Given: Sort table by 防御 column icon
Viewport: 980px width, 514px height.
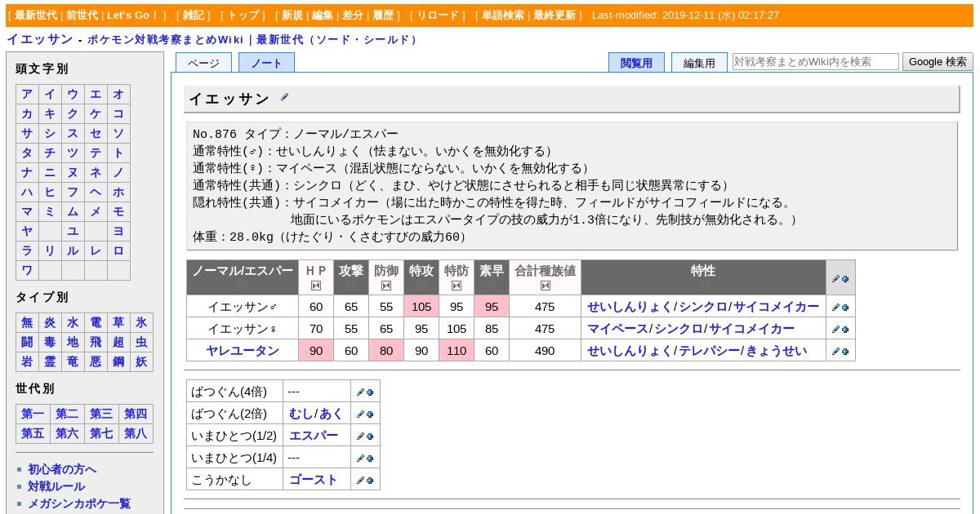Looking at the screenshot, I should pyautogui.click(x=386, y=286).
